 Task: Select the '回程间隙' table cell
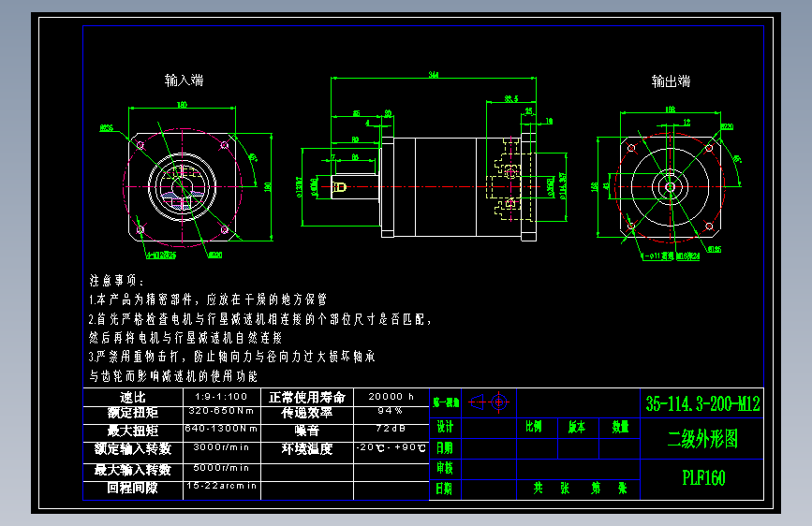click(133, 489)
